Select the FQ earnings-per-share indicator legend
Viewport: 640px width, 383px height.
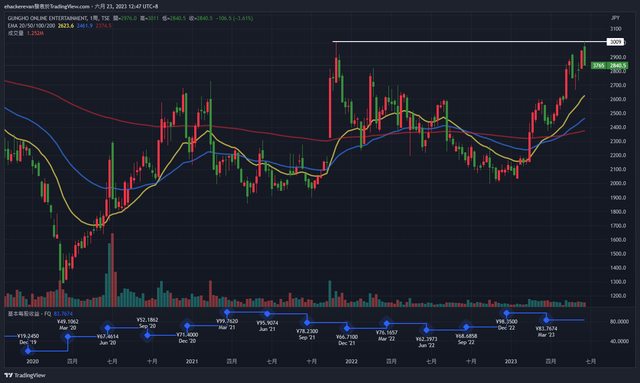[x=29, y=314]
